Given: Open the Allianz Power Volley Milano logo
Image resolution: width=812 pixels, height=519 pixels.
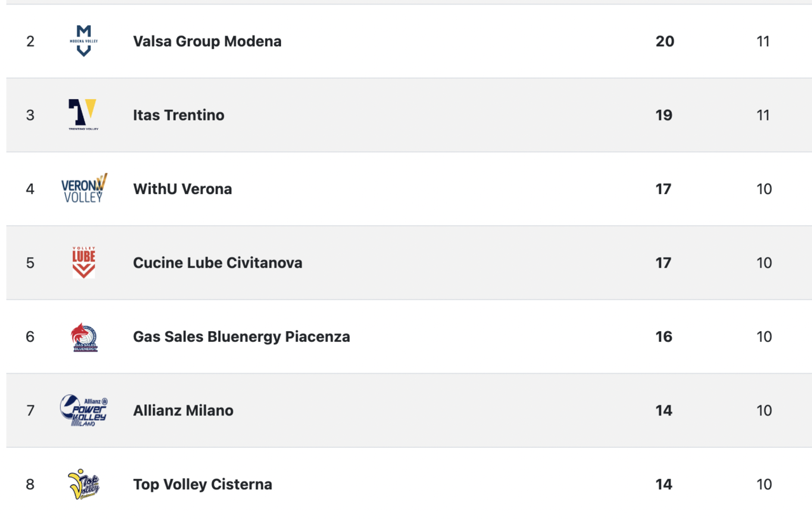Looking at the screenshot, I should tap(84, 411).
